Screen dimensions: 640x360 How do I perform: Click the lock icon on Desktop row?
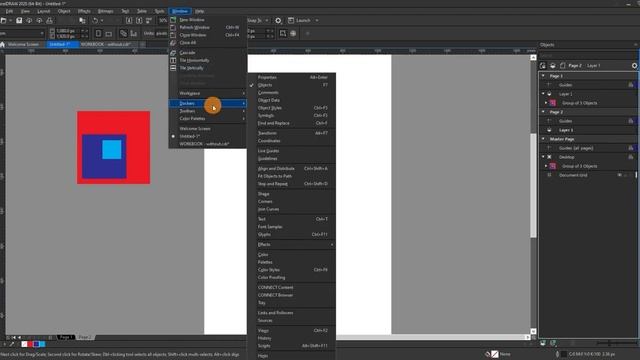[631, 157]
